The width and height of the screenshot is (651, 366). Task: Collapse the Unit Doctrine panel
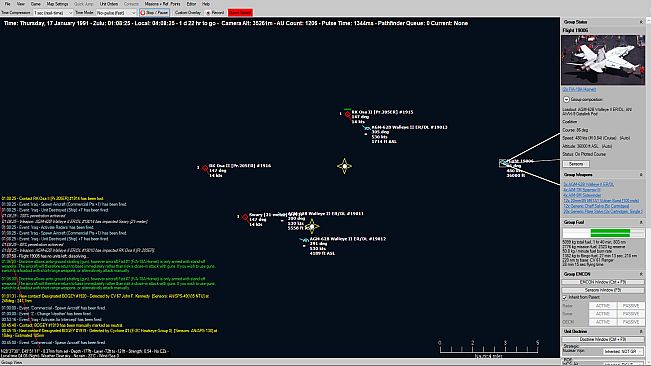coord(641,331)
